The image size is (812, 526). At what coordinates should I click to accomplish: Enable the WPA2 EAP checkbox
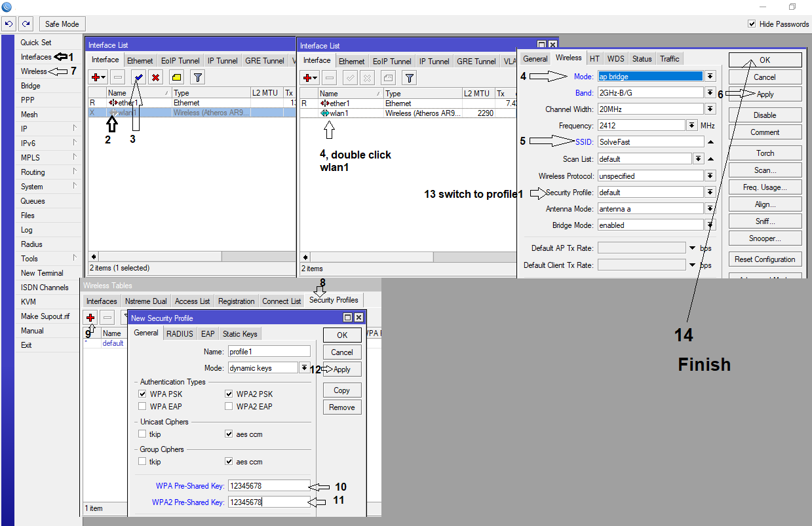[229, 406]
